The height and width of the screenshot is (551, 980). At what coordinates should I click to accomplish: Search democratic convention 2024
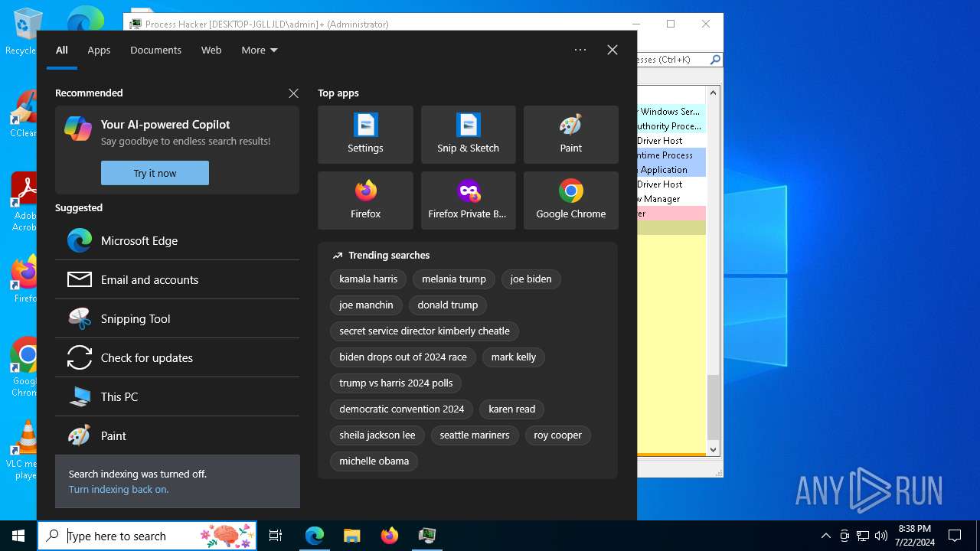click(x=402, y=409)
